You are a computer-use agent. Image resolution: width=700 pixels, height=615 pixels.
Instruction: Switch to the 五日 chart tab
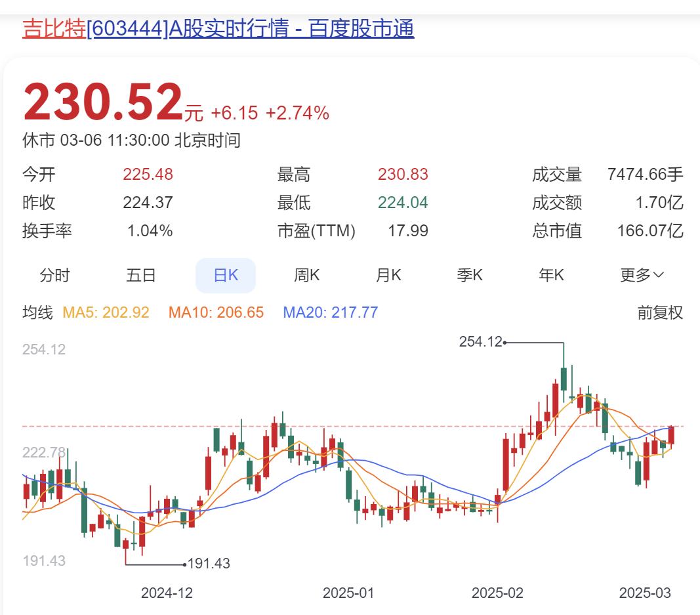click(x=140, y=275)
